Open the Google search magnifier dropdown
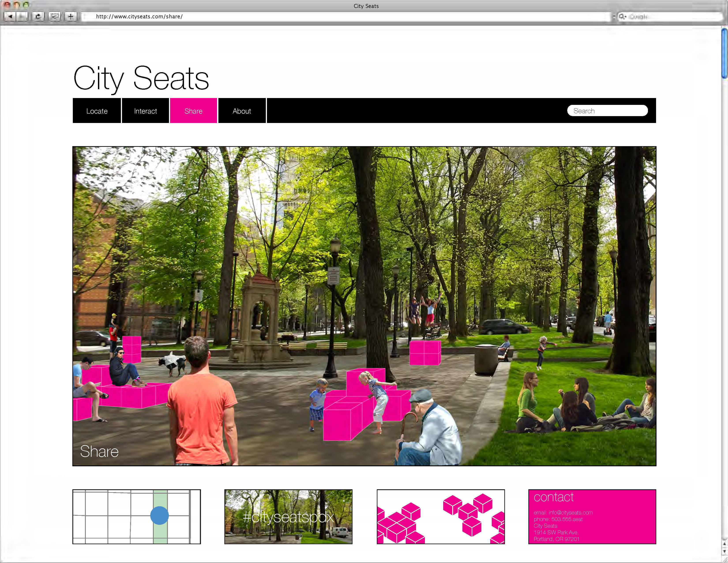The image size is (728, 563). pyautogui.click(x=622, y=16)
